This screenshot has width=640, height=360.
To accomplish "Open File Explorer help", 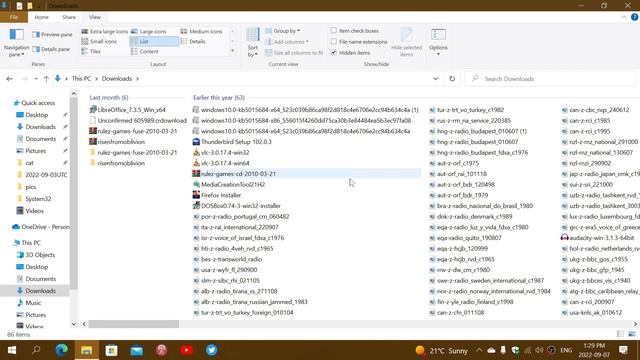I will pos(634,17).
